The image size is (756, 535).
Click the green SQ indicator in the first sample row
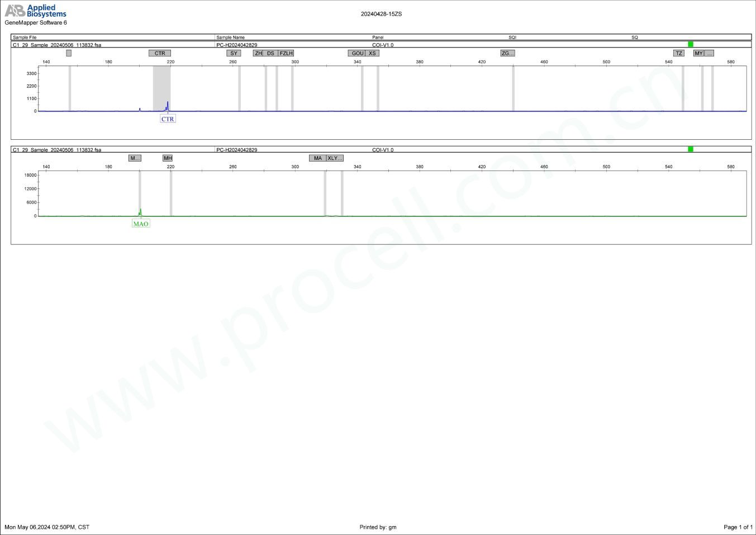pos(691,44)
